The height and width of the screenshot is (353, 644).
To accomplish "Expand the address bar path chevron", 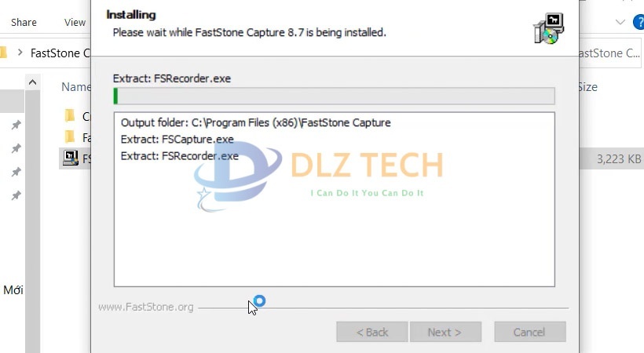I will (x=20, y=53).
